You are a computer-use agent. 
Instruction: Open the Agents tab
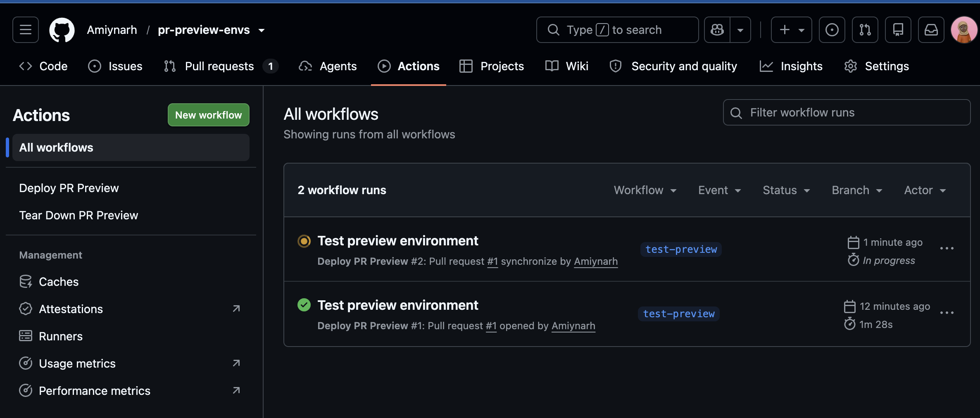click(328, 66)
